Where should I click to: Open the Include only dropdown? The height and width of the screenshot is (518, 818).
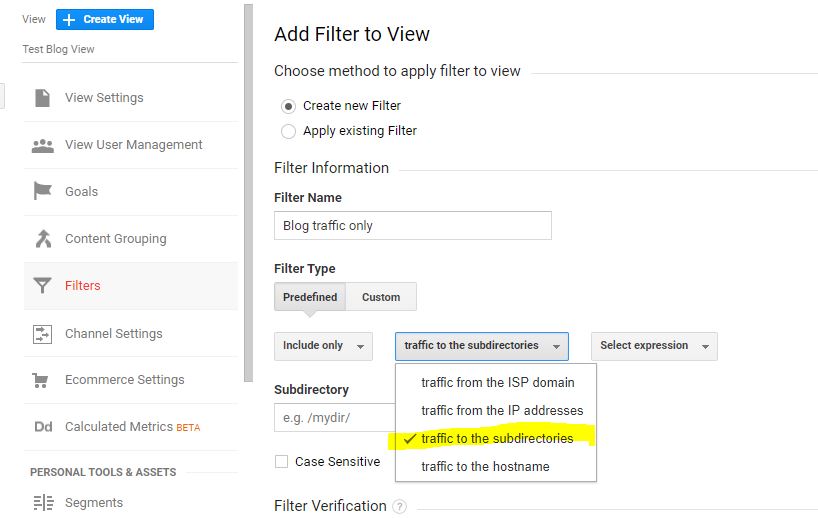[323, 346]
